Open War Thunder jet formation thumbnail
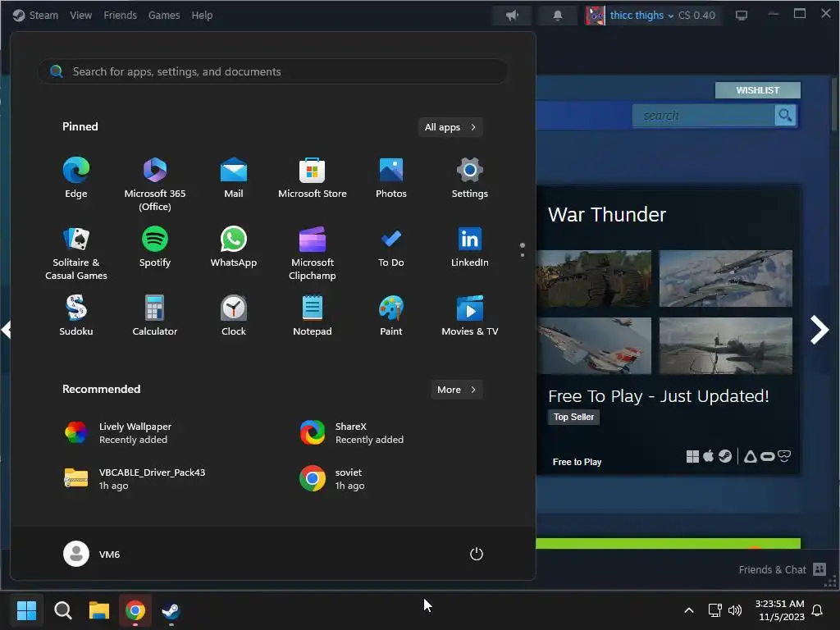The image size is (840, 630). 725,279
